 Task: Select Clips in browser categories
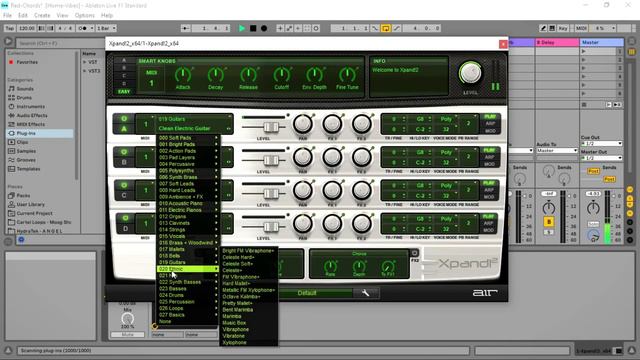[22, 142]
